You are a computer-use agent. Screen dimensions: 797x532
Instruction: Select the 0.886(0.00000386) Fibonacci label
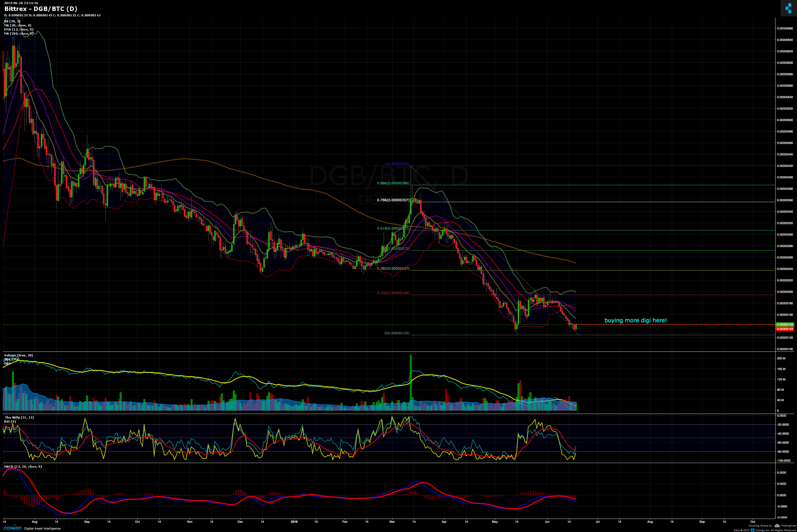pyautogui.click(x=393, y=183)
